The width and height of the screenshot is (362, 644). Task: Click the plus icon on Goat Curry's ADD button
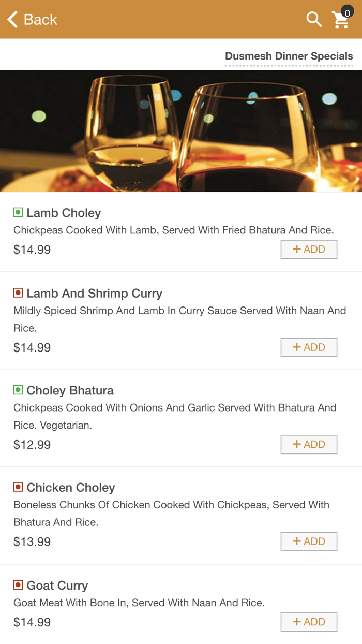(x=297, y=622)
